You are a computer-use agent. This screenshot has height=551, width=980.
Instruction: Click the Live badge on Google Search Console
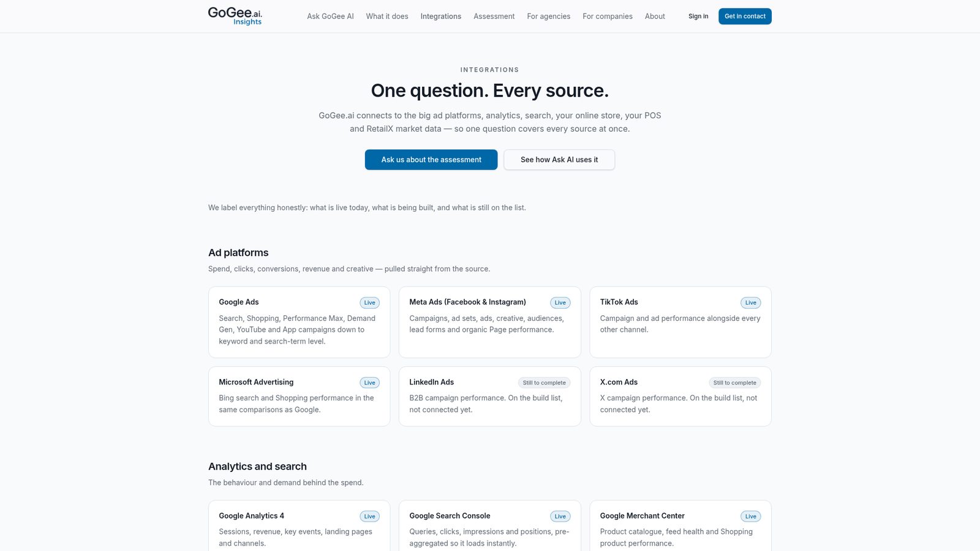point(560,516)
